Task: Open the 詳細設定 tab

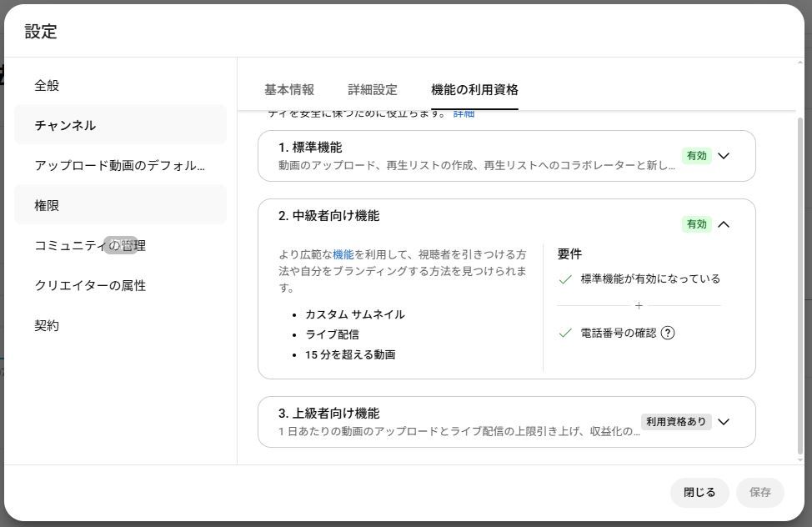Action: click(373, 90)
